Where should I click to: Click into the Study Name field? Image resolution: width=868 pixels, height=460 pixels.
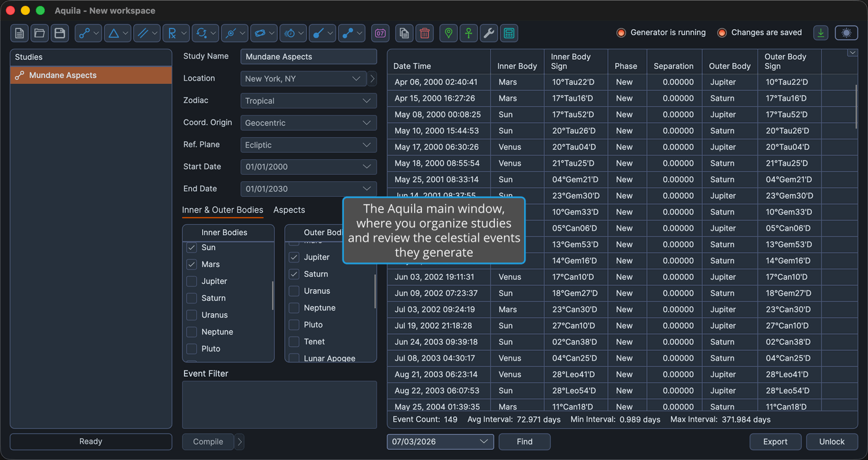(308, 57)
